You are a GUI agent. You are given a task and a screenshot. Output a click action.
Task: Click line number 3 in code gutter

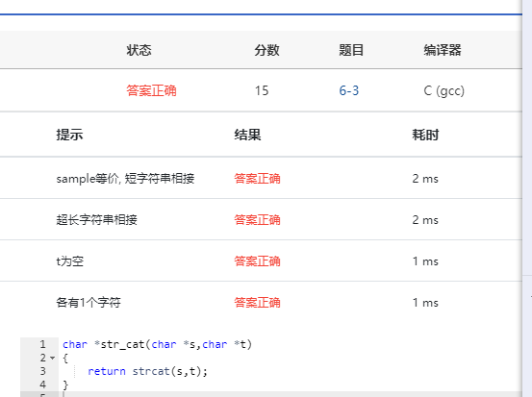coord(42,371)
